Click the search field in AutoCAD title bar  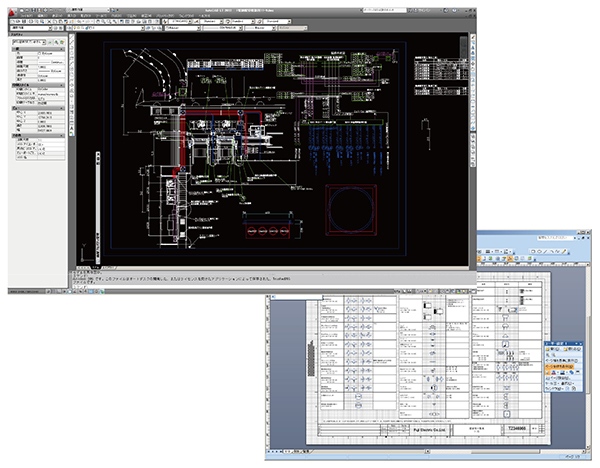pyautogui.click(x=384, y=10)
